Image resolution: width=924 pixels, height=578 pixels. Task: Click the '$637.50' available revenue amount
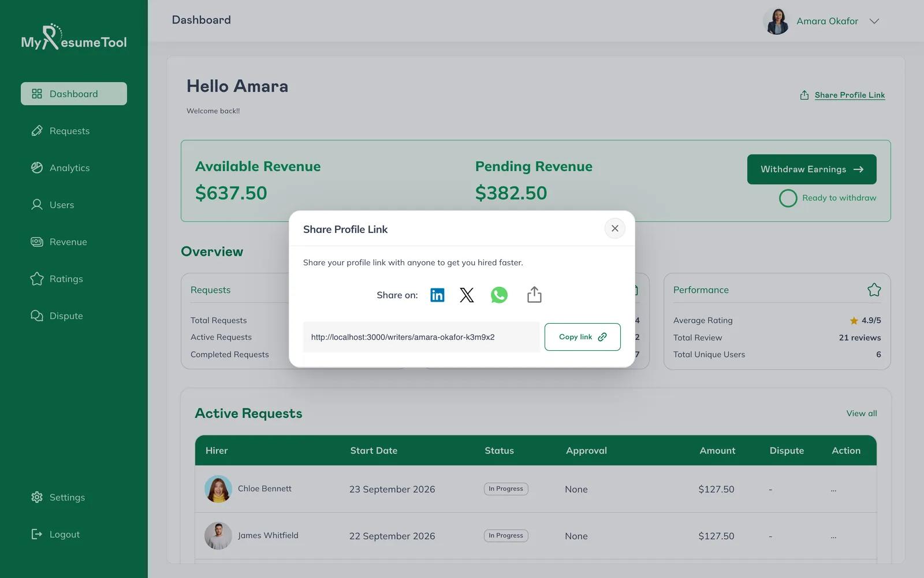pos(231,193)
